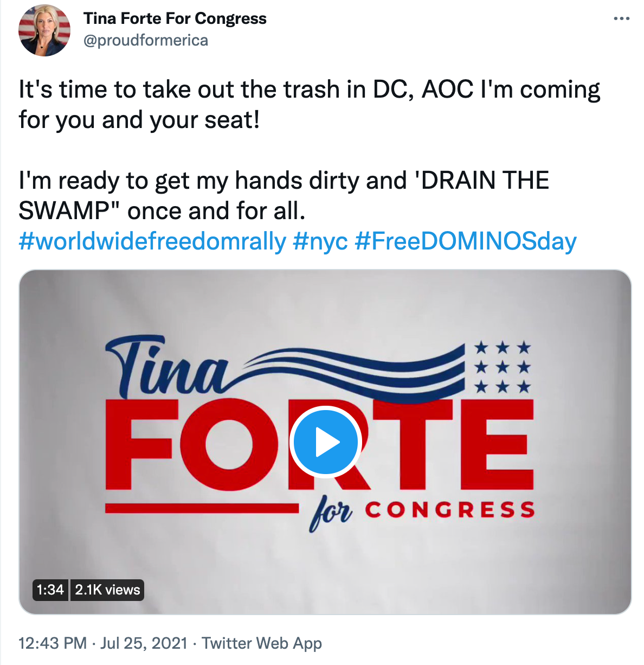Click the three-dot more options menu
Viewport: 644px width, 665px height.
point(621,19)
